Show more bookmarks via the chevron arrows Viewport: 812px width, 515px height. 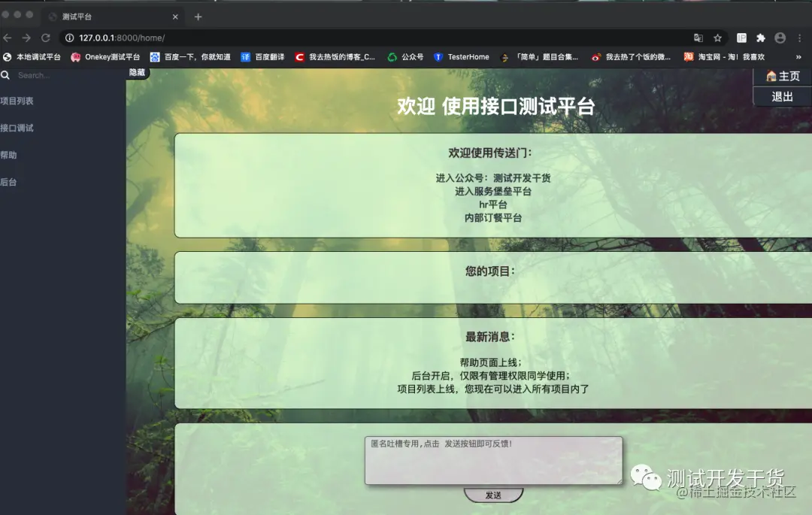click(798, 56)
